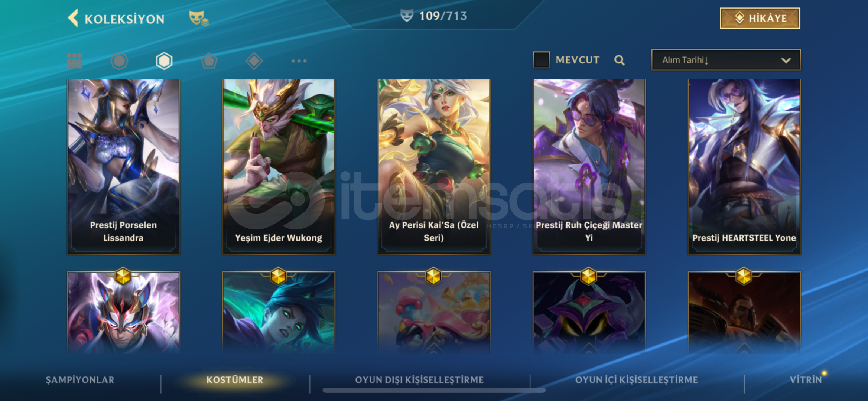The width and height of the screenshot is (868, 401).
Task: Click the horizontal scrollbar above bottom tabs
Action: 434,390
